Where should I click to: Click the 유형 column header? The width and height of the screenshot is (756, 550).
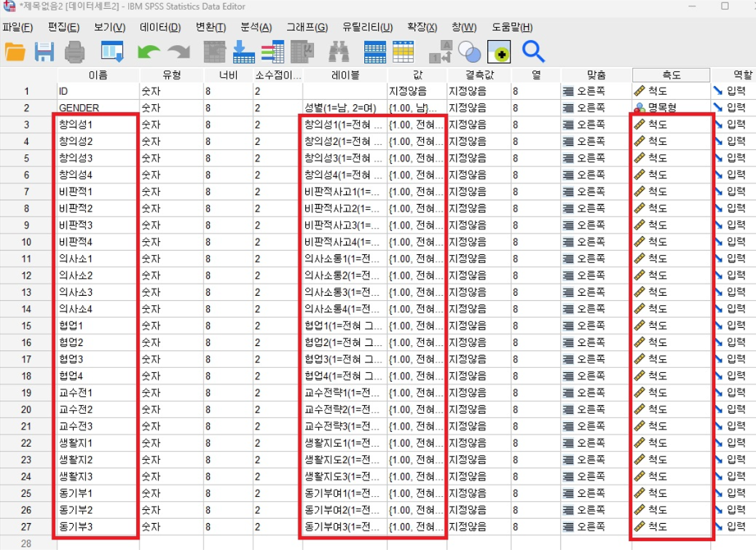click(x=172, y=75)
